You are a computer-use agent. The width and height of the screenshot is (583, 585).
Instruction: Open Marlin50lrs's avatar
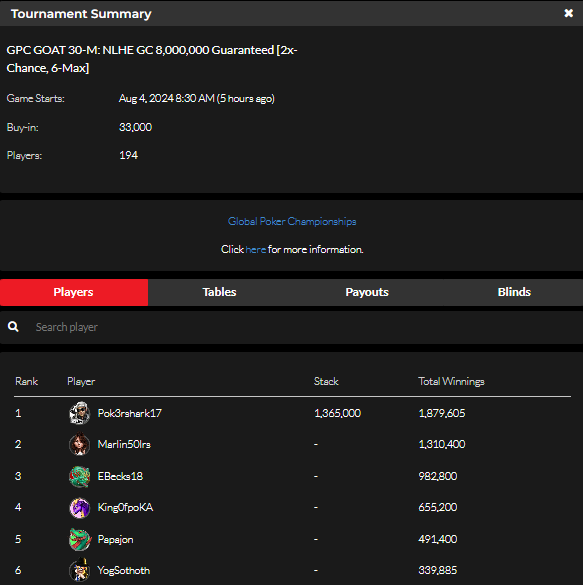(79, 444)
